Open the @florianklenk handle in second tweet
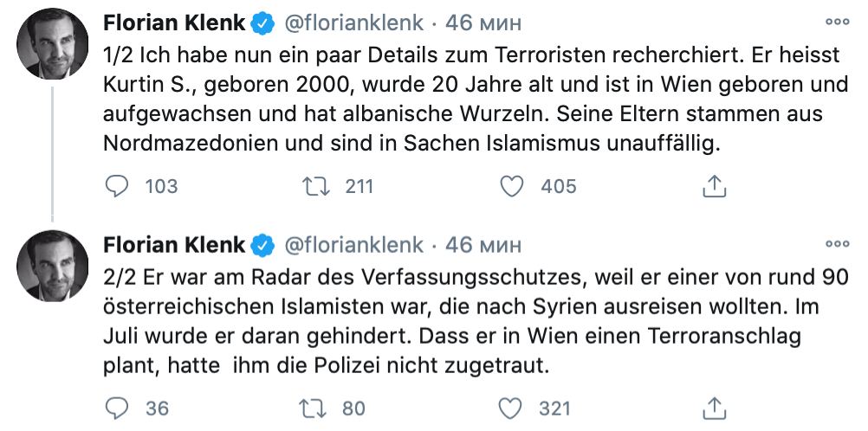The image size is (868, 431). [353, 244]
